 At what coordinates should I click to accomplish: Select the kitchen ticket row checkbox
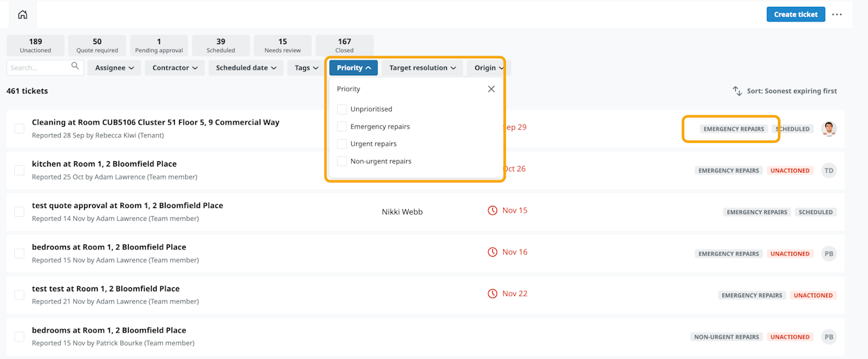pos(19,171)
